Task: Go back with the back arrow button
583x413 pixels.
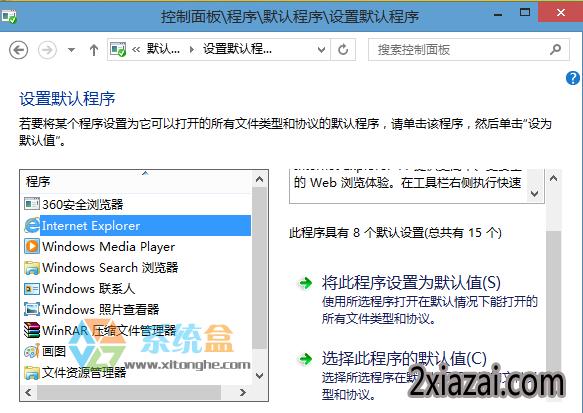Action: pyautogui.click(x=19, y=49)
